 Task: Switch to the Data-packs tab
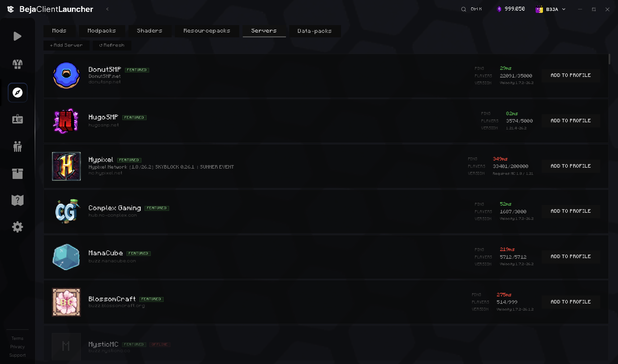pos(315,31)
